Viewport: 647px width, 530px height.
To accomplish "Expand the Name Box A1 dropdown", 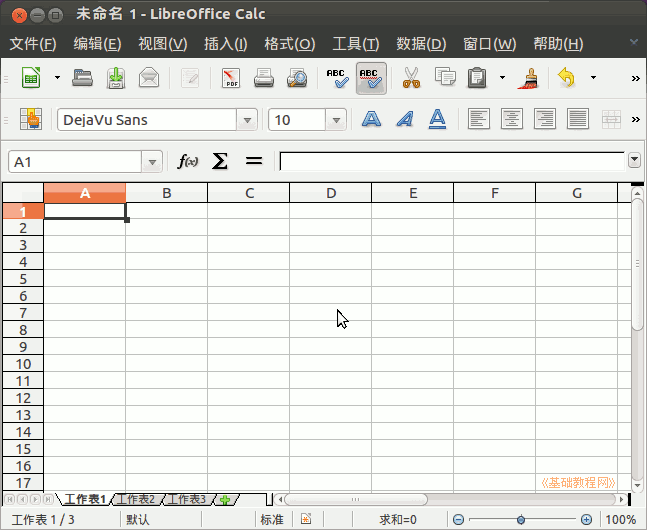I will click(152, 161).
